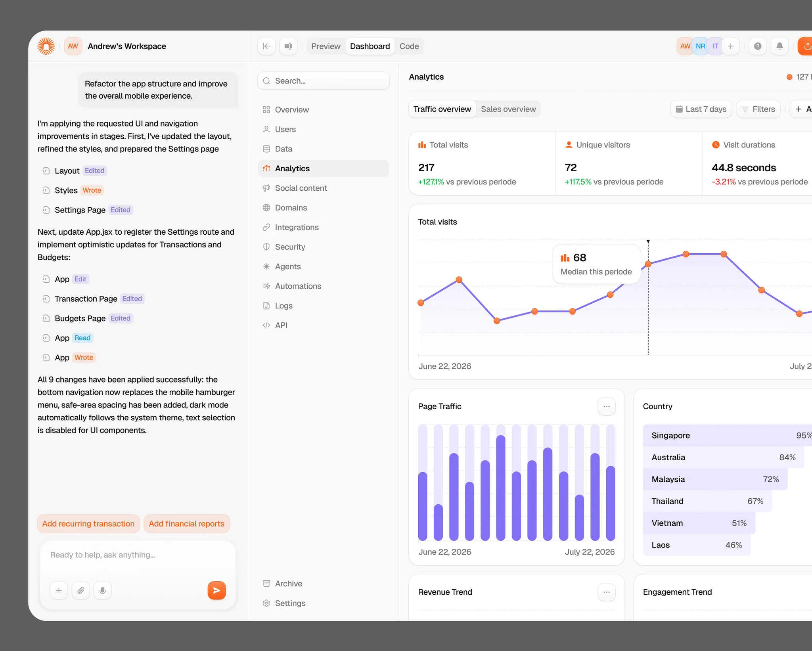Viewport: 812px width, 651px height.
Task: Click the orange share/upload button
Action: click(805, 46)
